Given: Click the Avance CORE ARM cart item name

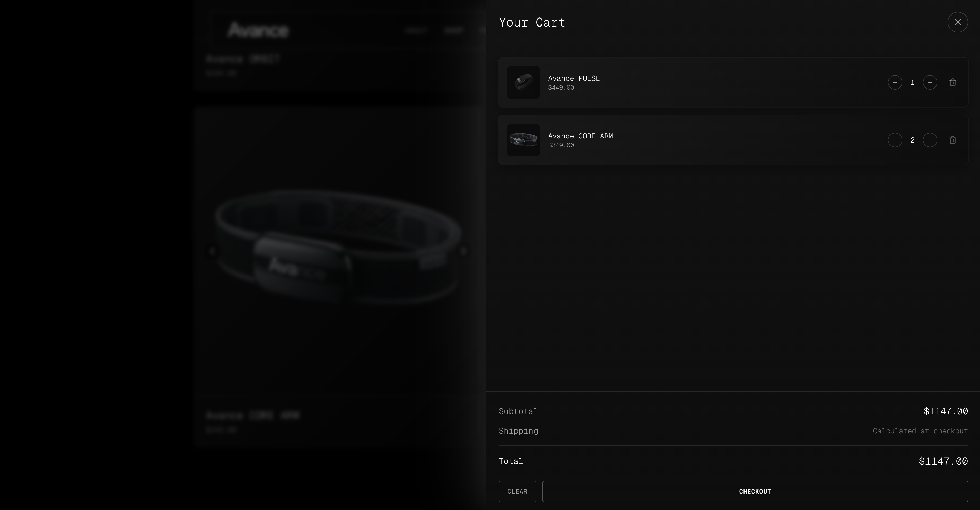Looking at the screenshot, I should pyautogui.click(x=580, y=136).
